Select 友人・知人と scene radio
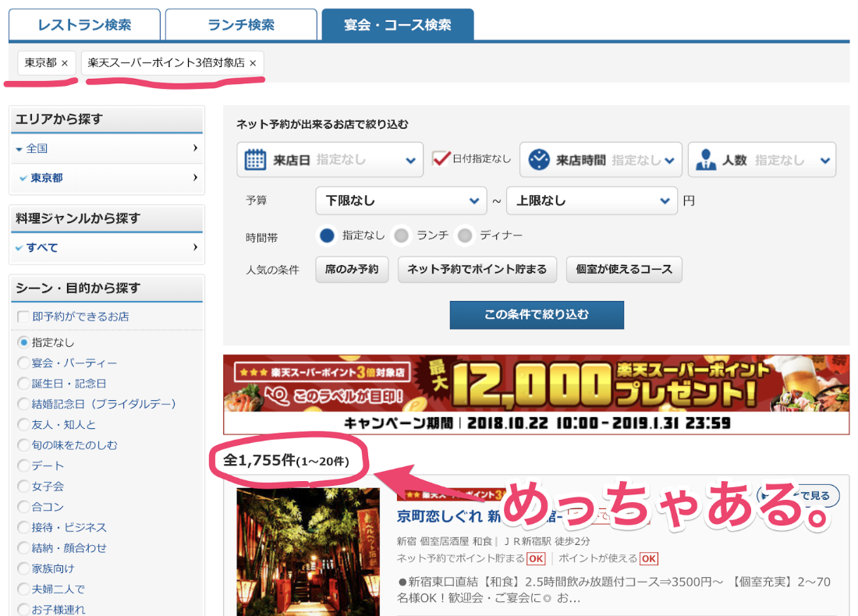Image resolution: width=858 pixels, height=616 pixels. point(23,424)
